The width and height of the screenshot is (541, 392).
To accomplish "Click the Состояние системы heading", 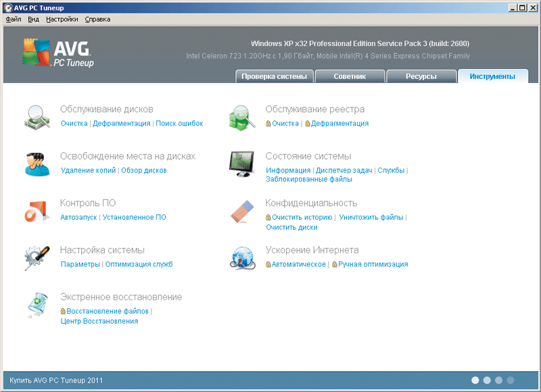I will click(x=308, y=156).
